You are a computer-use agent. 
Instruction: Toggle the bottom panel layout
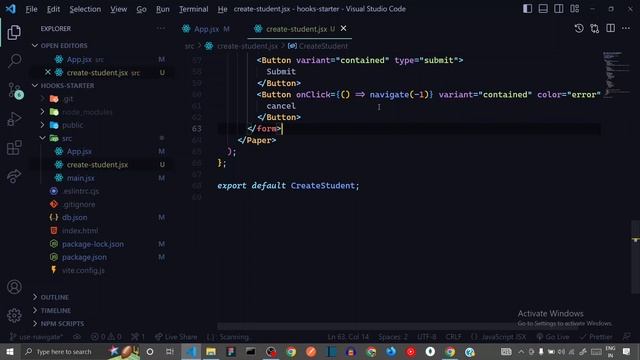pyautogui.click(x=543, y=9)
